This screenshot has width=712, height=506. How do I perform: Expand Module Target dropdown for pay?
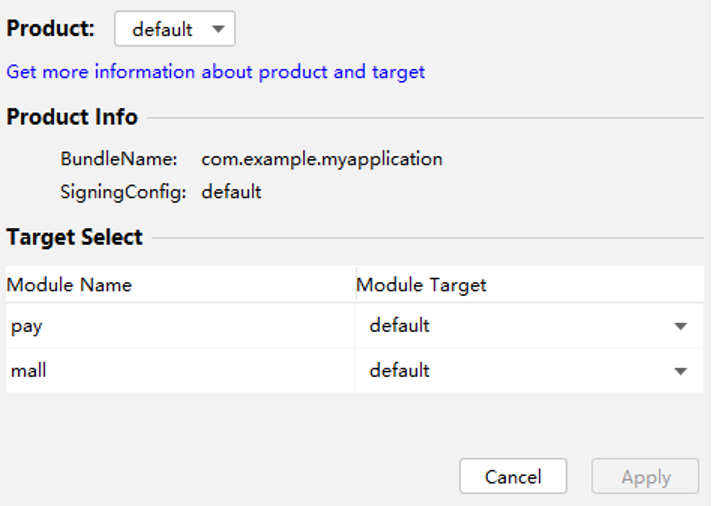click(x=529, y=326)
